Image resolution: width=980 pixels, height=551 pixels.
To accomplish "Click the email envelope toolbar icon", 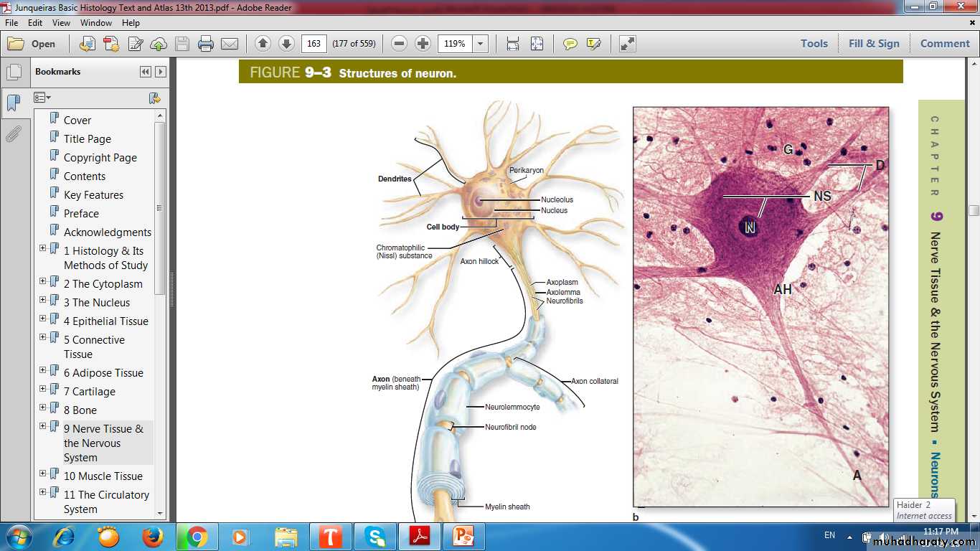I will [230, 44].
